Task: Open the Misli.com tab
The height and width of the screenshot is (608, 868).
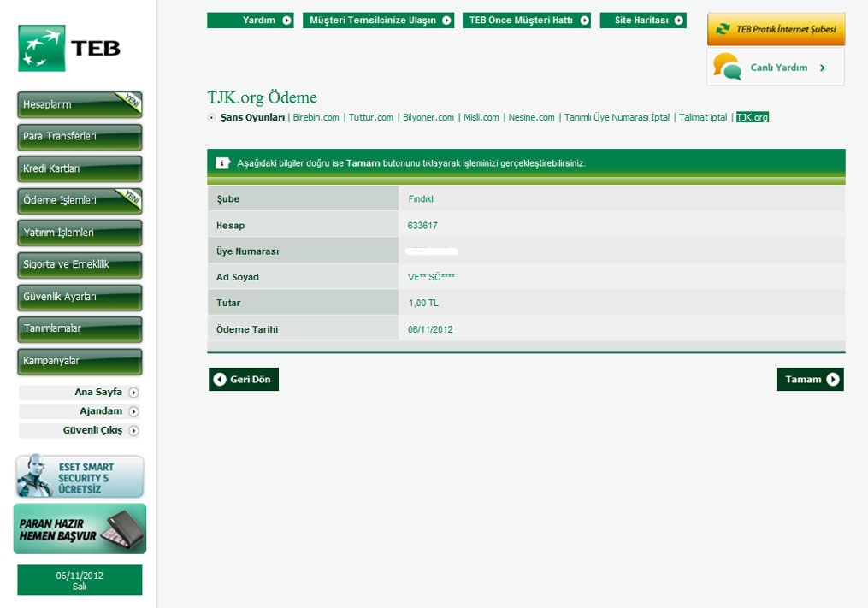Action: click(481, 117)
